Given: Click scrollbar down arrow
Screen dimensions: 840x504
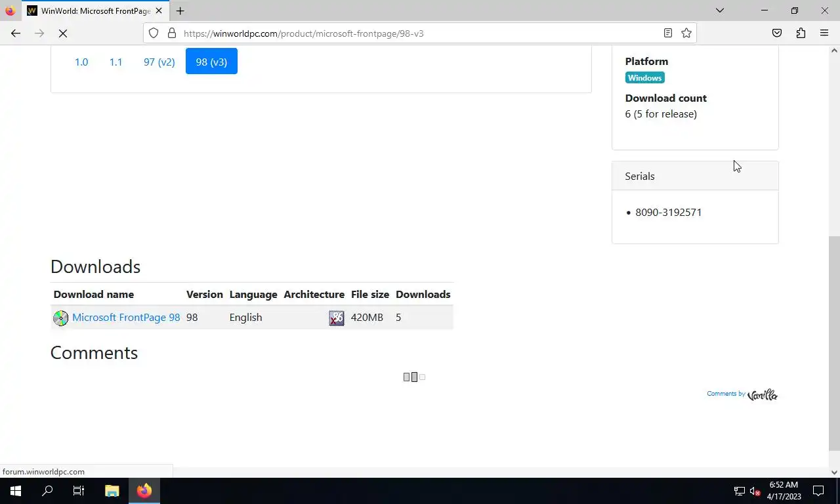Looking at the screenshot, I should pos(835,472).
